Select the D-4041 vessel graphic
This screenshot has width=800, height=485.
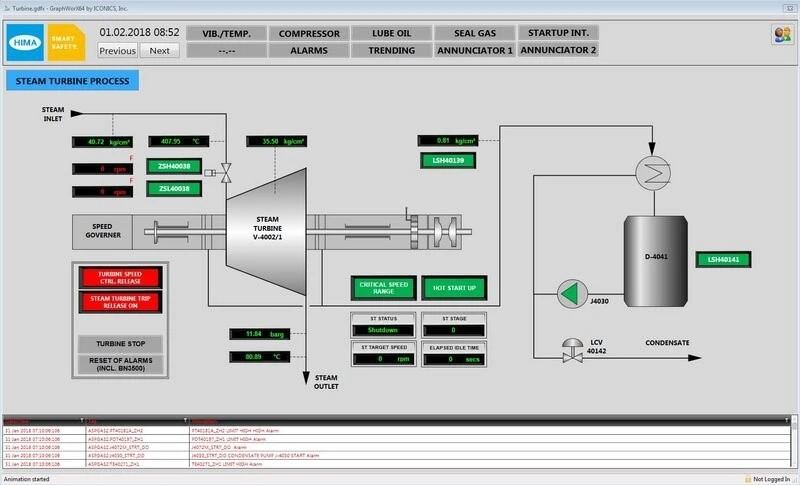point(656,261)
